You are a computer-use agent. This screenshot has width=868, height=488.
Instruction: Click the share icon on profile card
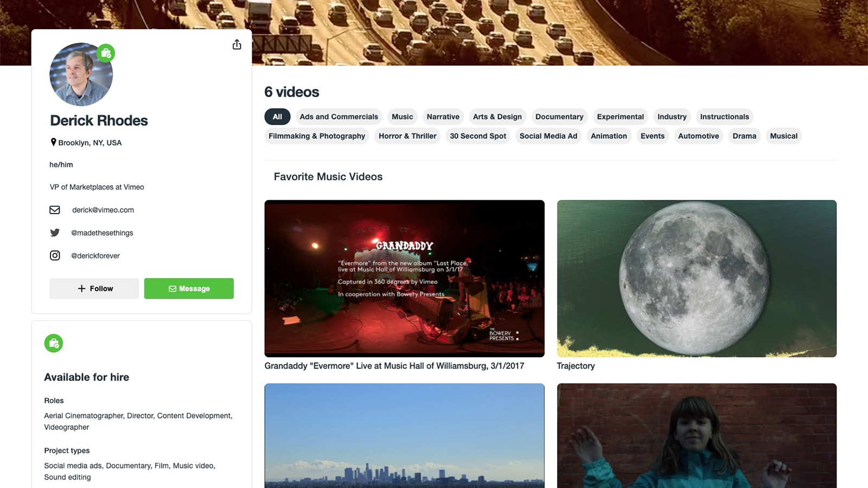click(237, 45)
